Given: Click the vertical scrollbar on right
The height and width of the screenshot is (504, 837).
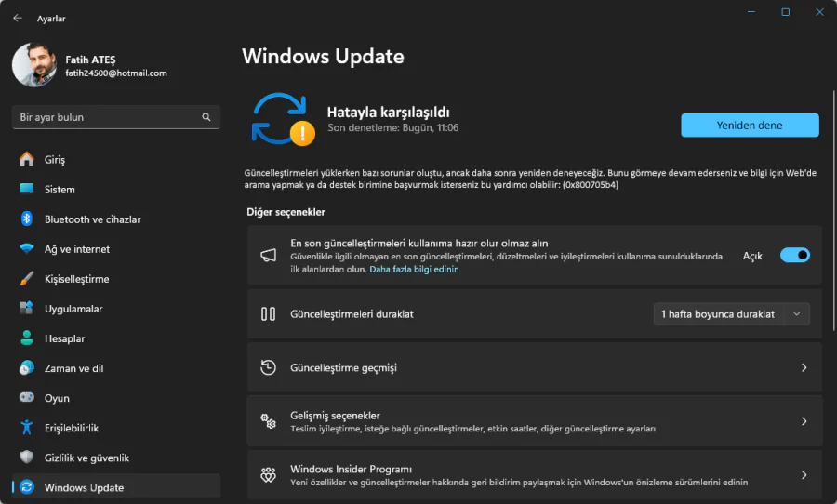Looking at the screenshot, I should pos(834,211).
